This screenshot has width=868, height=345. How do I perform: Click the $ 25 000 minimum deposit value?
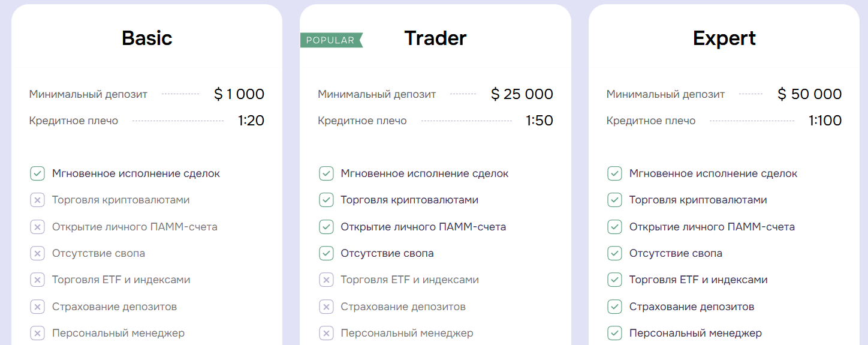click(x=522, y=94)
